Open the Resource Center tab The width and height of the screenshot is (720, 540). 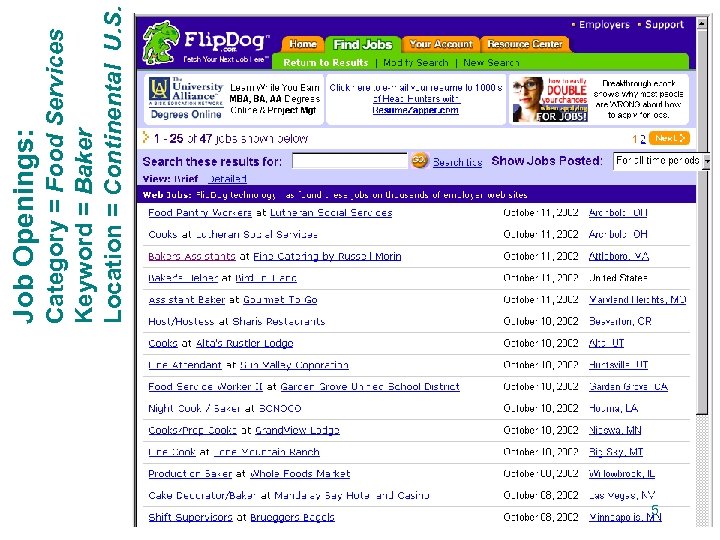pos(525,44)
